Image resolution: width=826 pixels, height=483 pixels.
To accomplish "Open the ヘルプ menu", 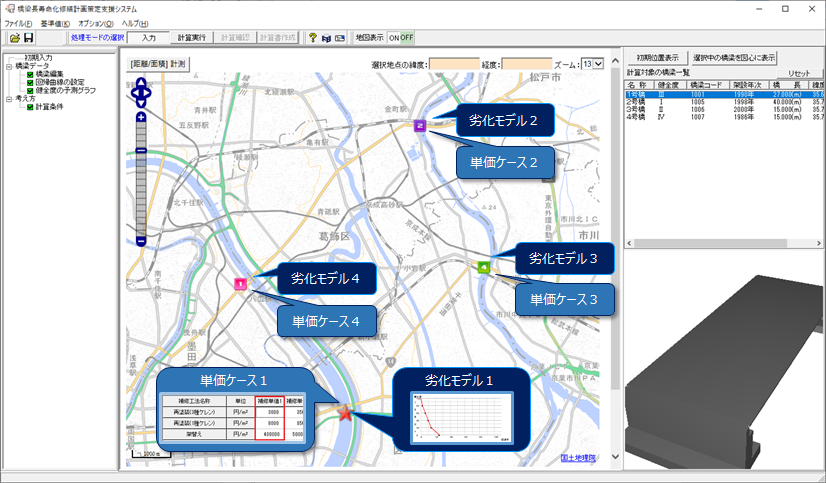I will tap(135, 24).
